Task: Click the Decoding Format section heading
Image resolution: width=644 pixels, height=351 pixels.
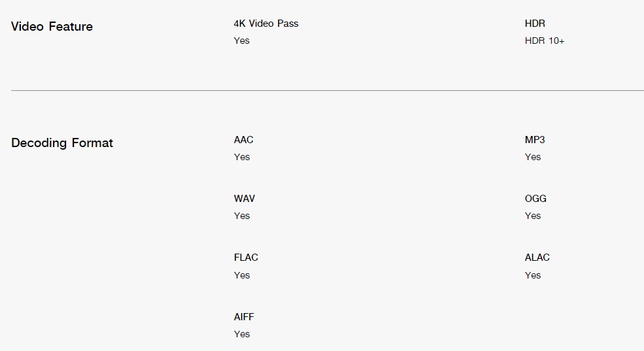Action: [x=62, y=143]
